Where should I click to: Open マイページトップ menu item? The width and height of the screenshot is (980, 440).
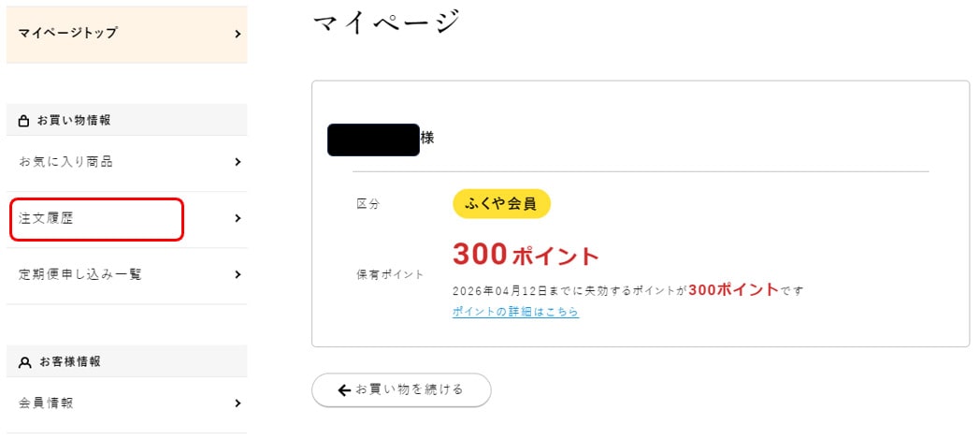(x=127, y=35)
